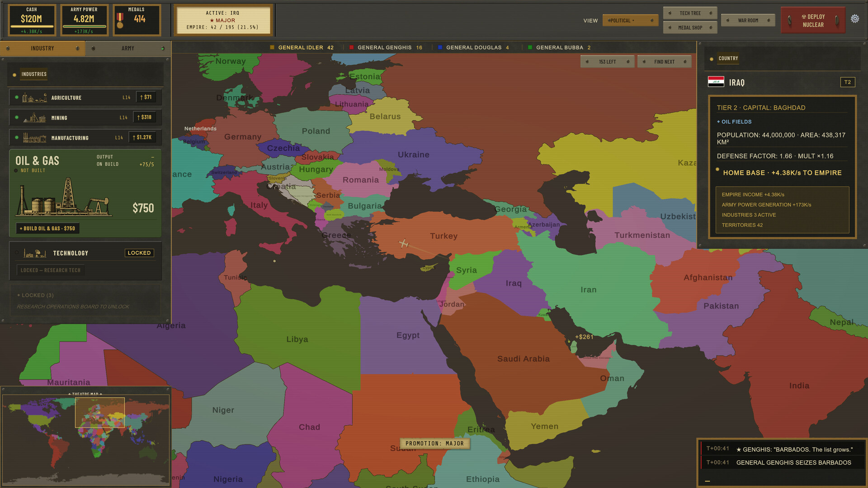Click the airplane icon over Turkey

click(403, 244)
